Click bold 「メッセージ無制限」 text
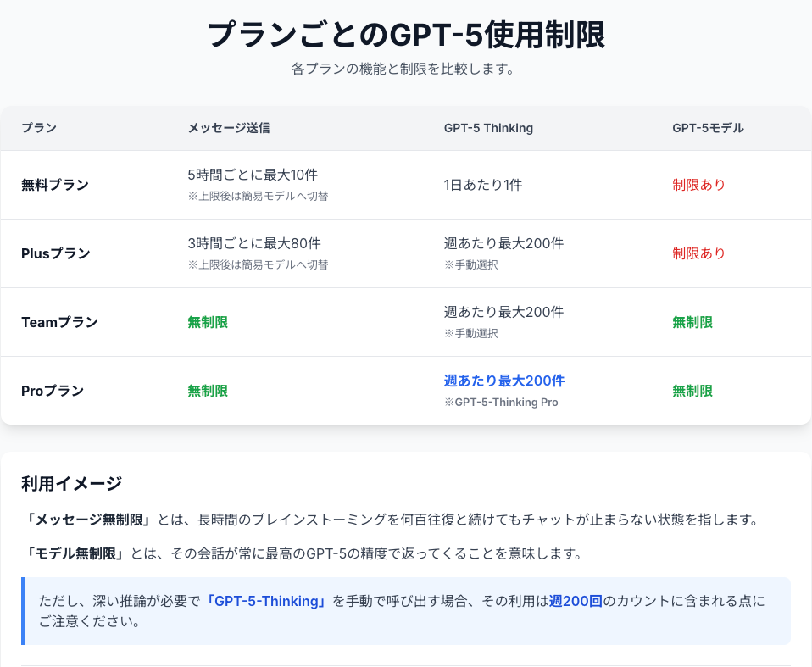812x667 pixels. click(88, 520)
